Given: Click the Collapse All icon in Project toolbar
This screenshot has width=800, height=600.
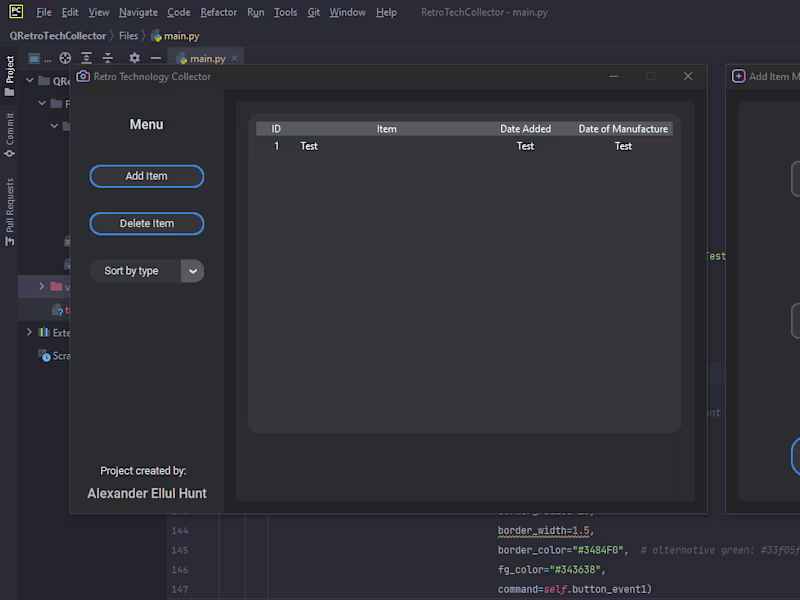Looking at the screenshot, I should (108, 58).
